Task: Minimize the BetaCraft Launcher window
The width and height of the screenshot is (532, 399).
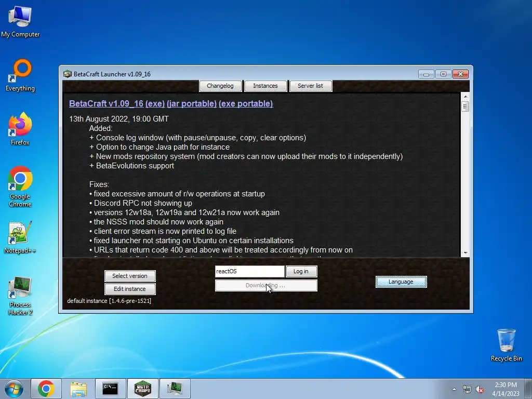Action: pyautogui.click(x=426, y=74)
